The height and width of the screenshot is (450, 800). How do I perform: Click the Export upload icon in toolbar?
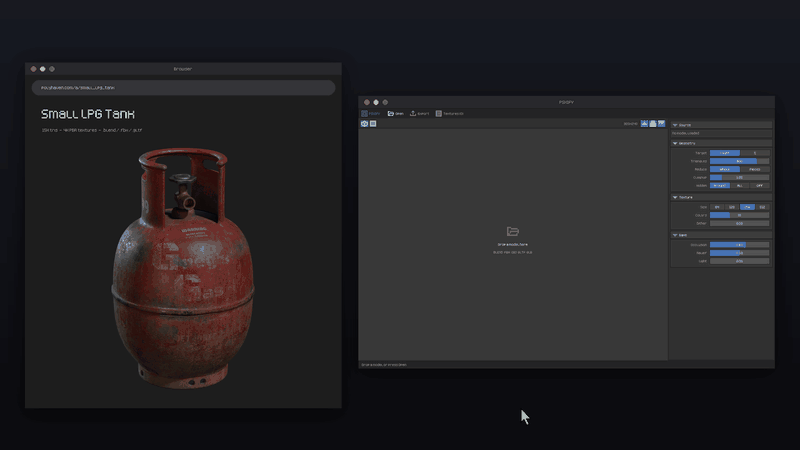tap(413, 114)
